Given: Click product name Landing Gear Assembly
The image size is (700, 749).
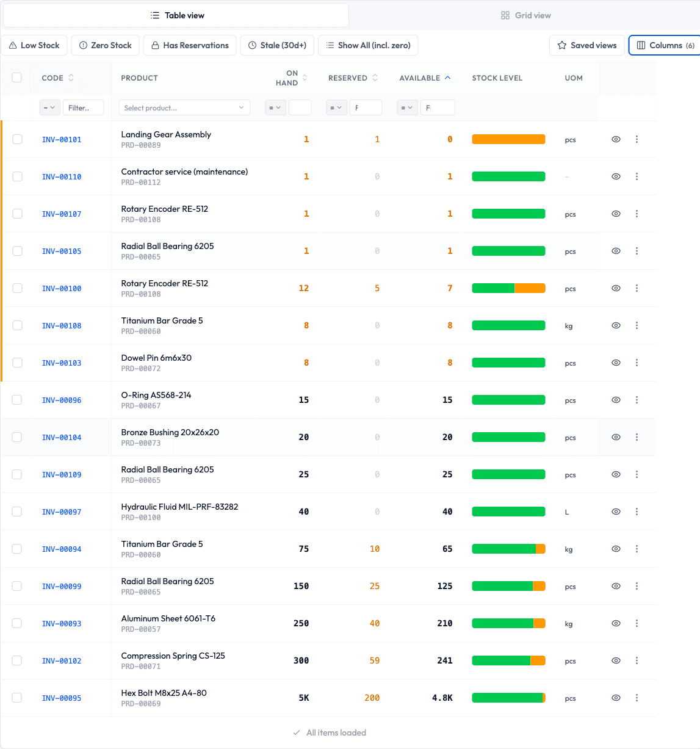Looking at the screenshot, I should [x=166, y=134].
